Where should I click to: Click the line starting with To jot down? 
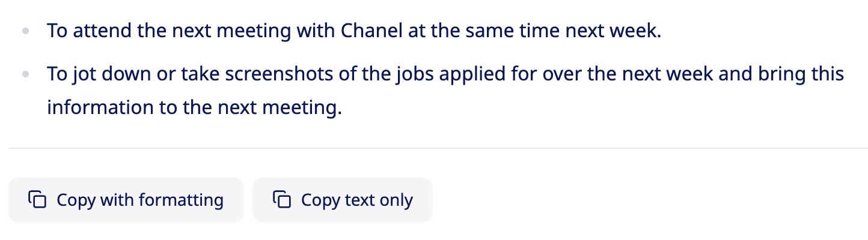pos(445,74)
